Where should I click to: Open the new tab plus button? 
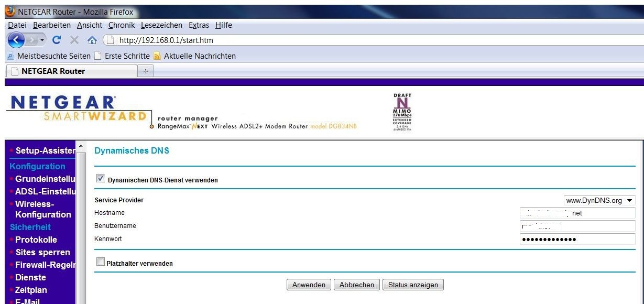tap(145, 71)
